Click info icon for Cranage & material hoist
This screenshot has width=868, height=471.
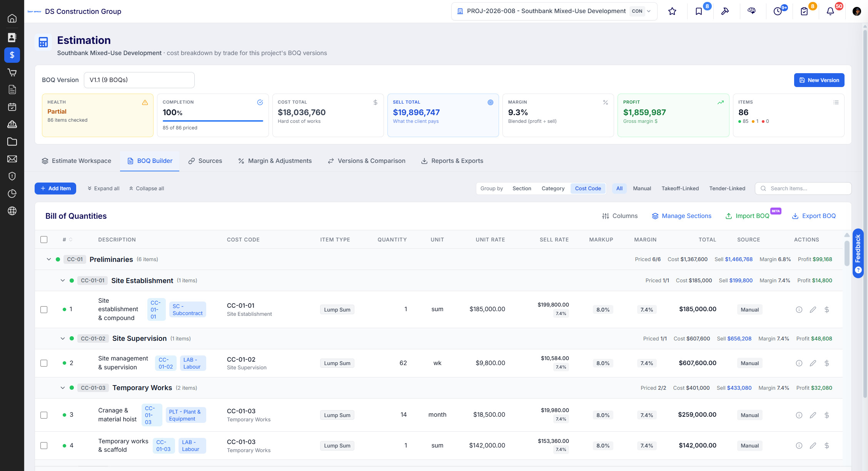point(799,415)
